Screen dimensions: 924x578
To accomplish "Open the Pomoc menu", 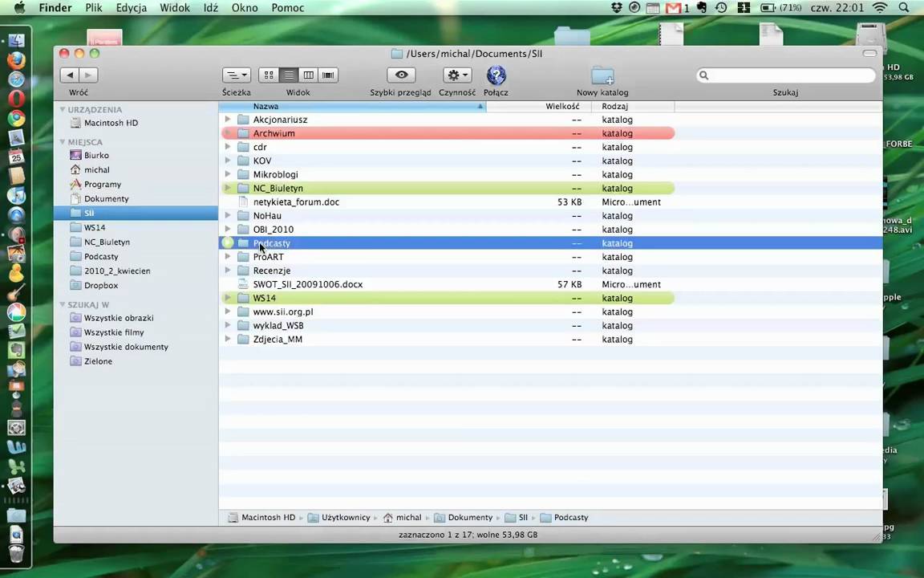I will (288, 8).
